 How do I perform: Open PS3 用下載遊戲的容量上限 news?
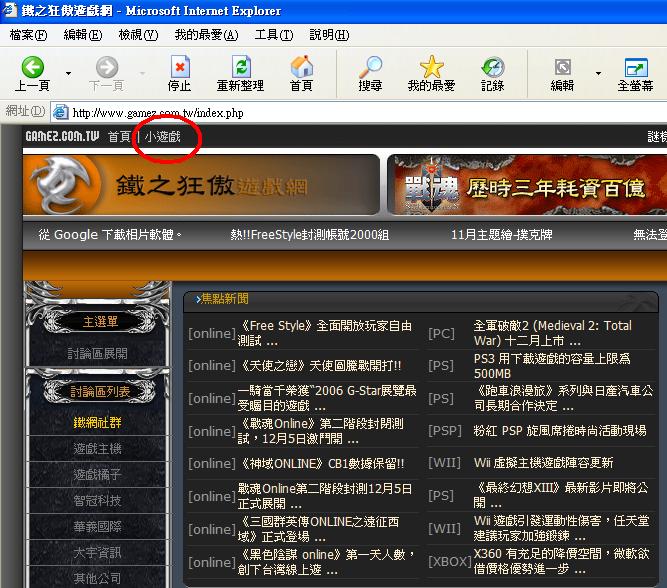click(552, 366)
